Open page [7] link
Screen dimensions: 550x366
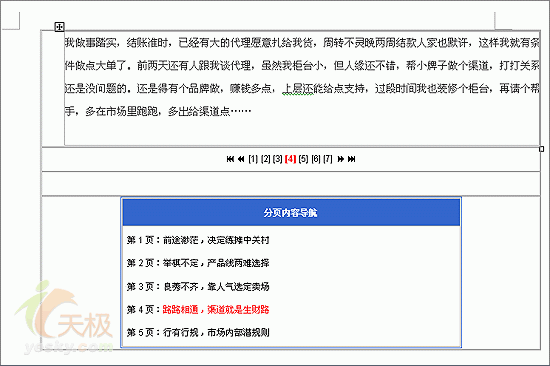pyautogui.click(x=328, y=159)
